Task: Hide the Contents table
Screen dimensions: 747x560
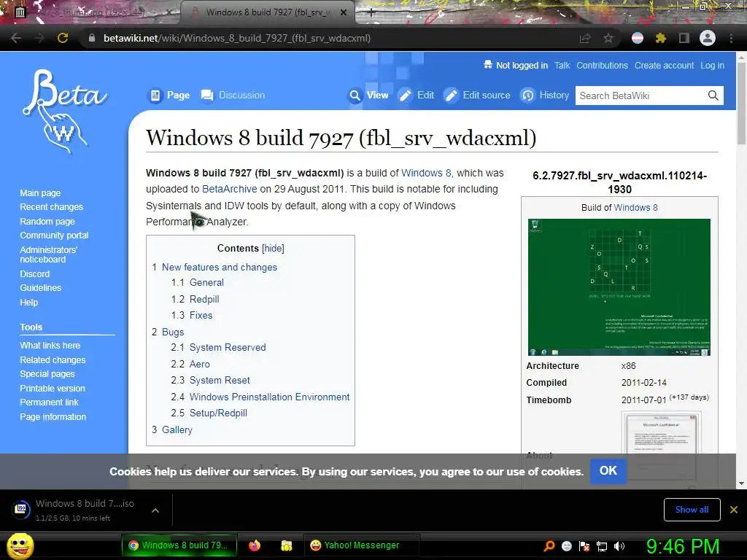Action: [x=273, y=248]
